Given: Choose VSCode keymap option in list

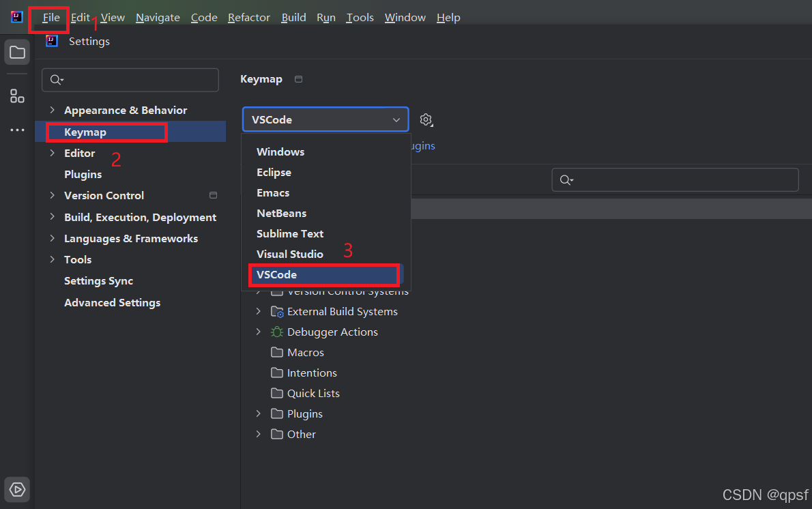Looking at the screenshot, I should [325, 274].
